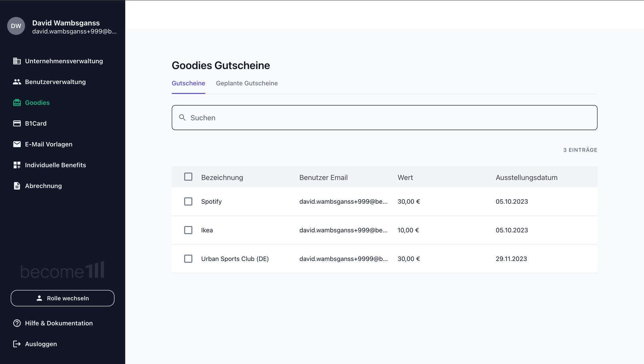
Task: Click the E-Mail Vorlagen envelope icon
Action: tap(17, 144)
